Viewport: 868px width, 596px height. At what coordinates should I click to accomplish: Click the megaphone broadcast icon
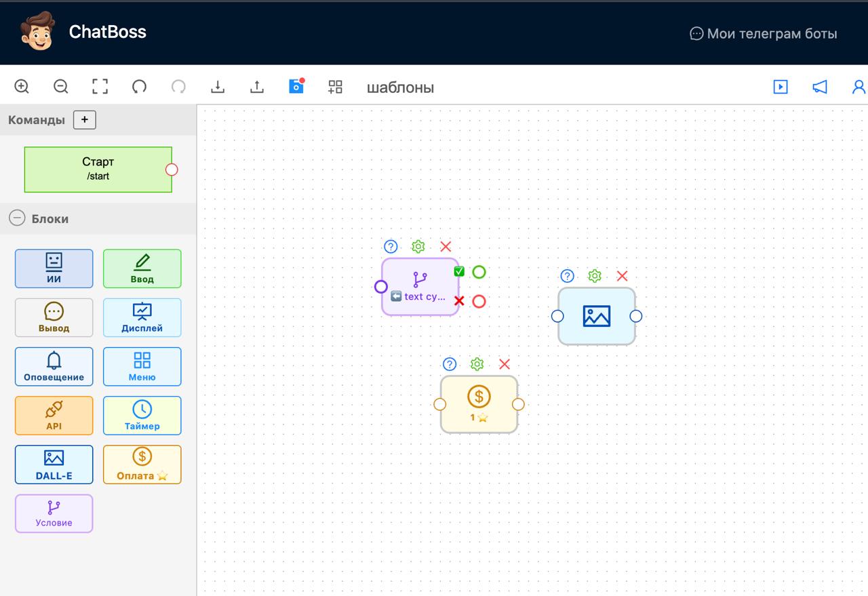[x=820, y=87]
